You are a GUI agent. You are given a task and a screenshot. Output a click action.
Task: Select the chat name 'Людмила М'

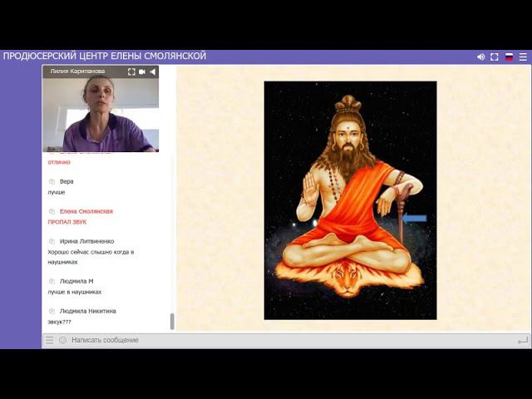[x=76, y=281]
